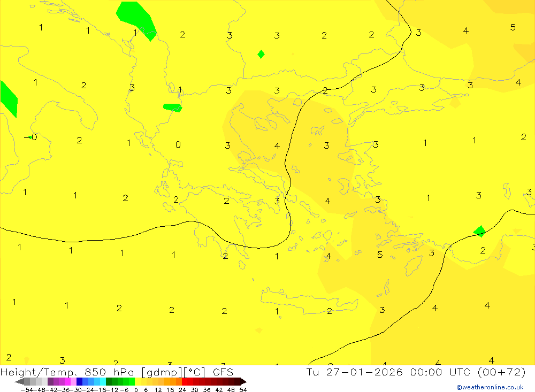535x392 pixels.
Task: Click the "-0" temperature label on the map
Action: point(30,137)
